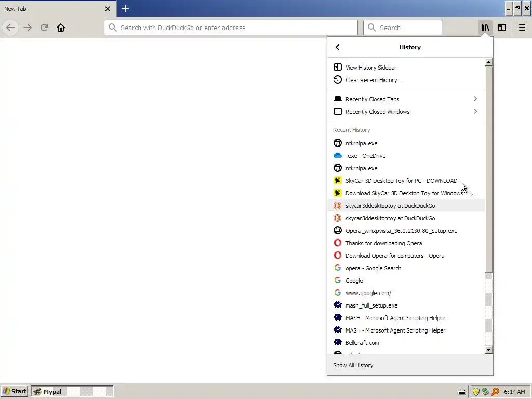Open mash_full_setup.exe history entry
This screenshot has width=532, height=399.
406,305
